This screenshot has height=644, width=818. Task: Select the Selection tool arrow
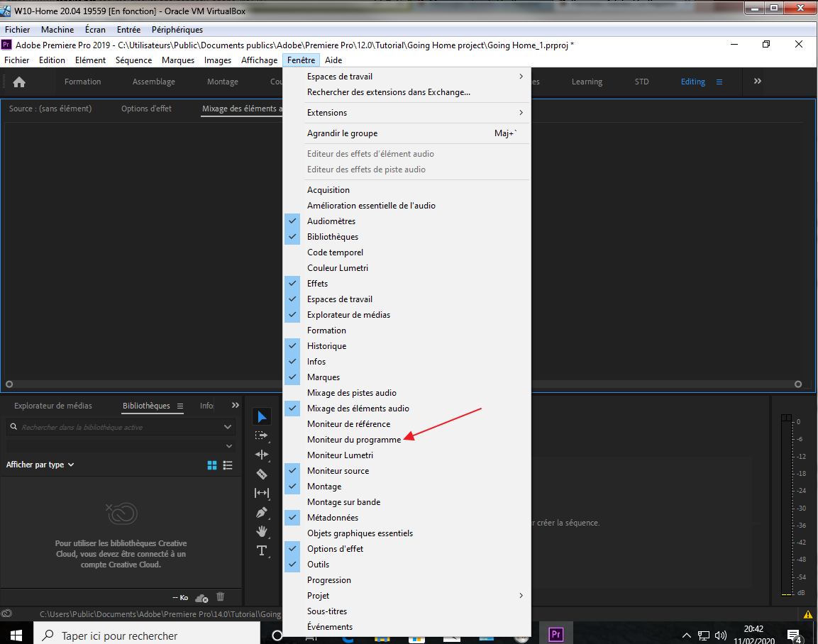click(x=262, y=416)
